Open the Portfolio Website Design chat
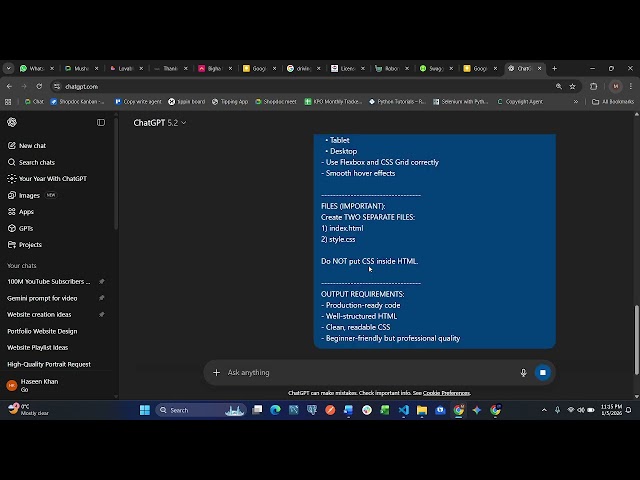This screenshot has width=640, height=480. click(x=42, y=331)
